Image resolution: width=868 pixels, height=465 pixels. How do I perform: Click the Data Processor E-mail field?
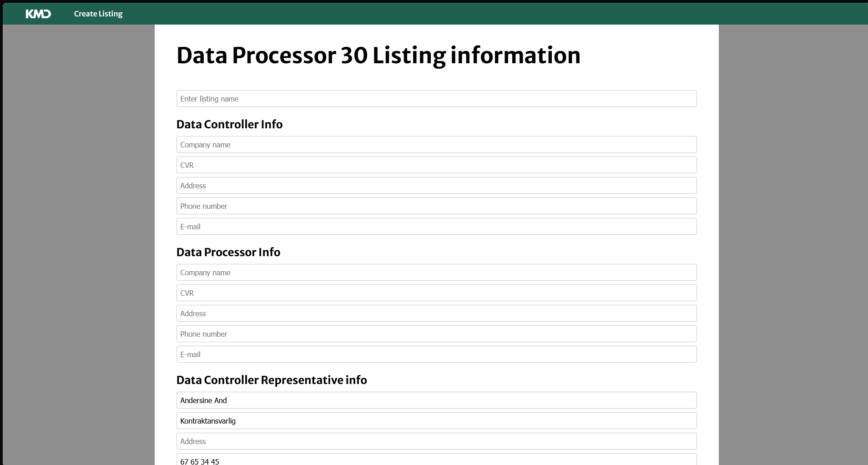click(x=436, y=354)
